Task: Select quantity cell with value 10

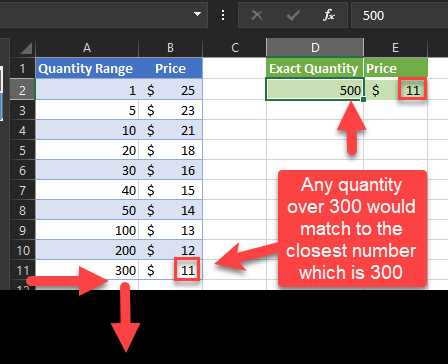Action: [x=87, y=130]
